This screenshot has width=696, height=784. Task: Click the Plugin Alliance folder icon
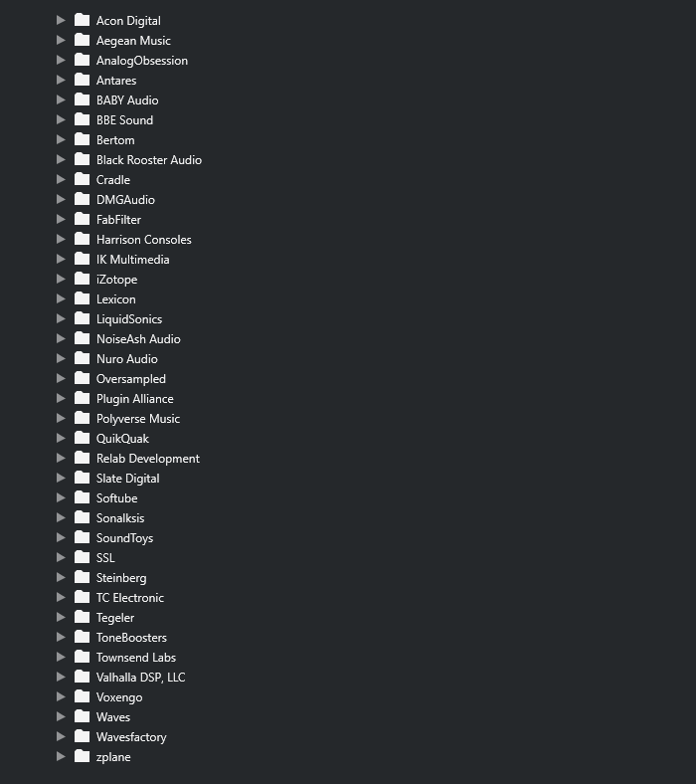(82, 399)
